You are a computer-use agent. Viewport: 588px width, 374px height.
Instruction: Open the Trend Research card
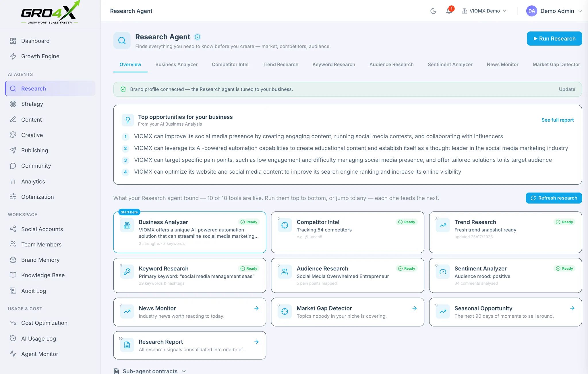(505, 232)
